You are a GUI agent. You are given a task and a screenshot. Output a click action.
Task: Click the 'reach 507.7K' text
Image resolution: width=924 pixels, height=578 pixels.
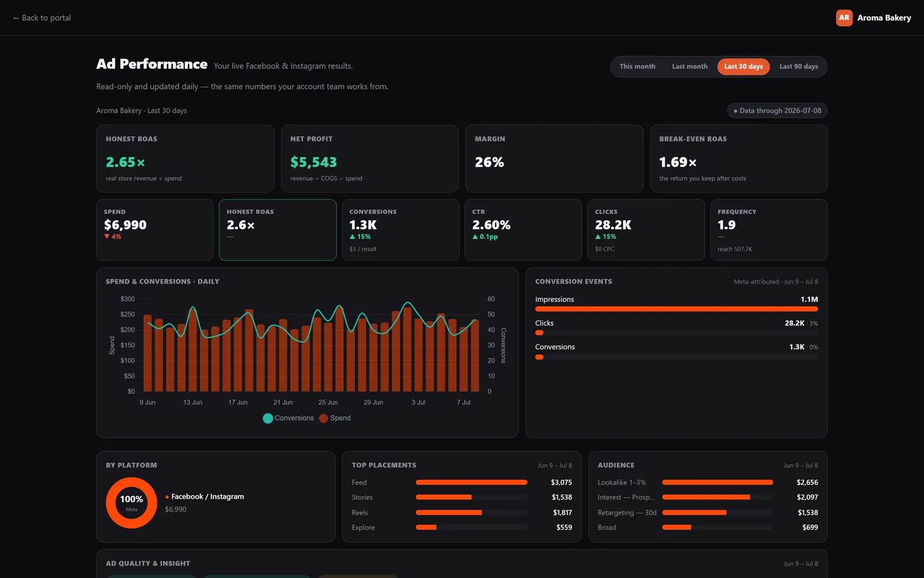tap(735, 249)
